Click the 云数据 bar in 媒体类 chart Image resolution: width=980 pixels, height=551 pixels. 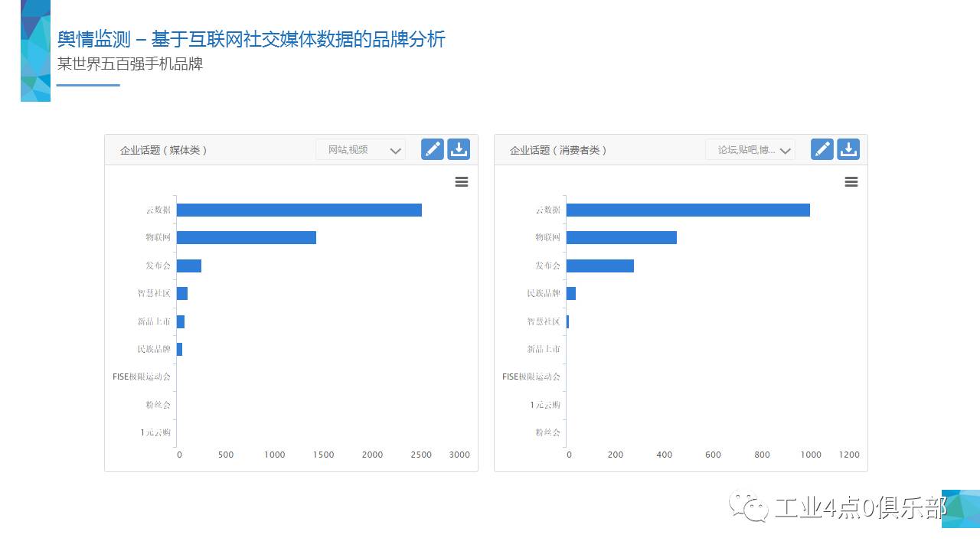tap(299, 210)
